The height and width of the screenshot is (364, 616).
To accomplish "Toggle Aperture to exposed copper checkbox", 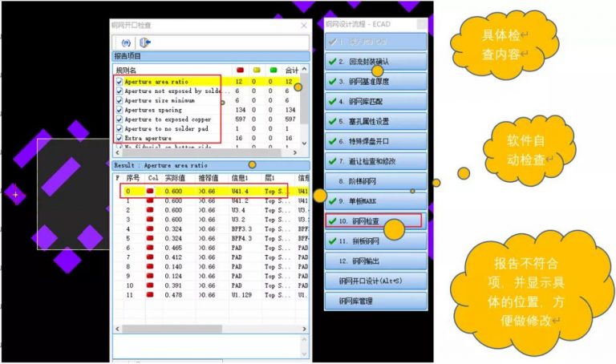I will pos(119,119).
